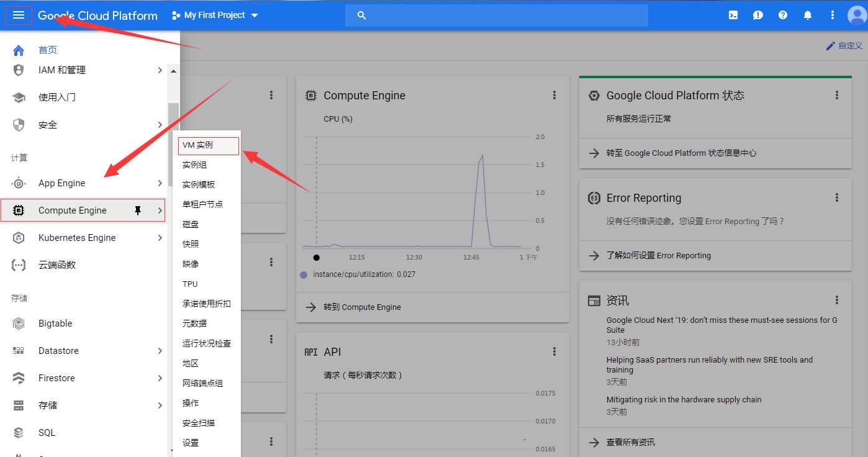Screen dimensions: 868x457
Task: Select 快照 in the submenu
Action: [x=191, y=244]
